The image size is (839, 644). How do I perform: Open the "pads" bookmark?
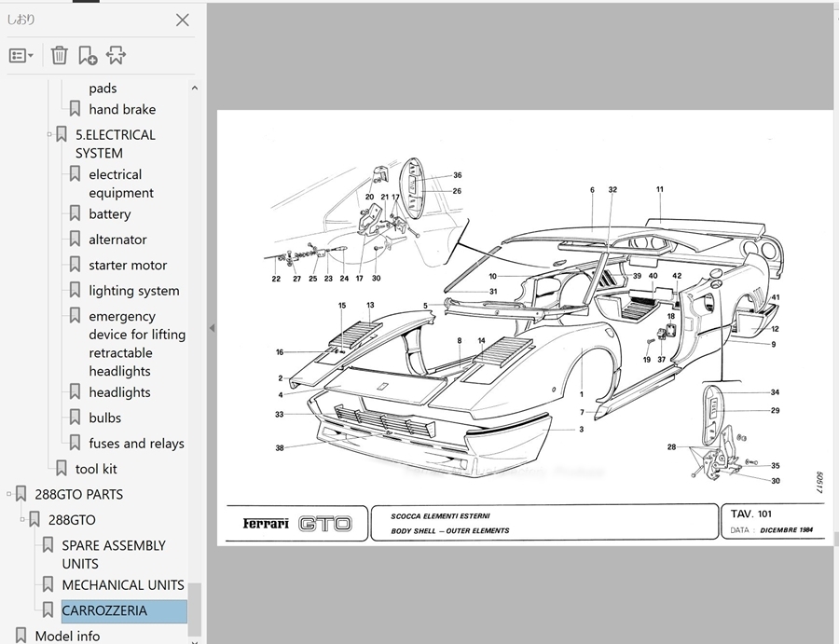(x=103, y=88)
